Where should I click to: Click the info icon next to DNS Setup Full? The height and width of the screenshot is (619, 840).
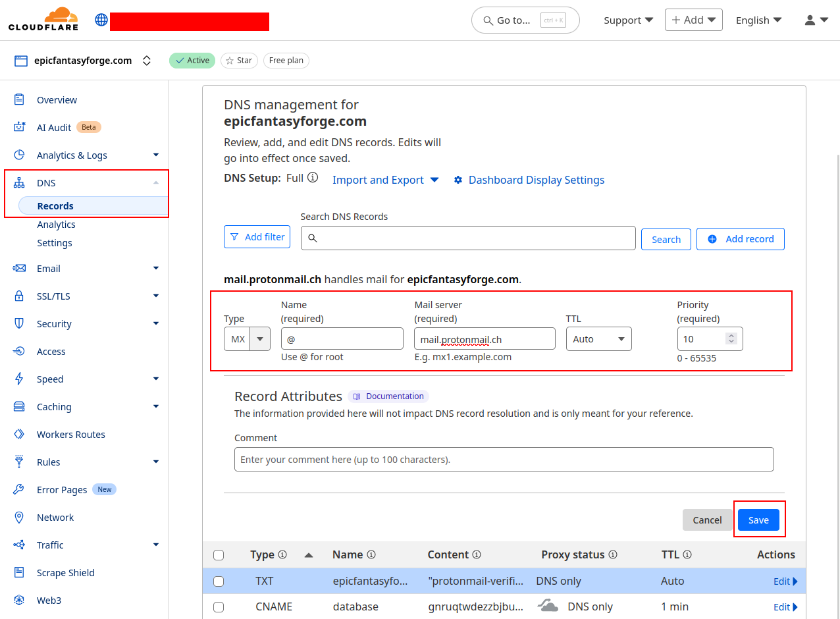(313, 177)
